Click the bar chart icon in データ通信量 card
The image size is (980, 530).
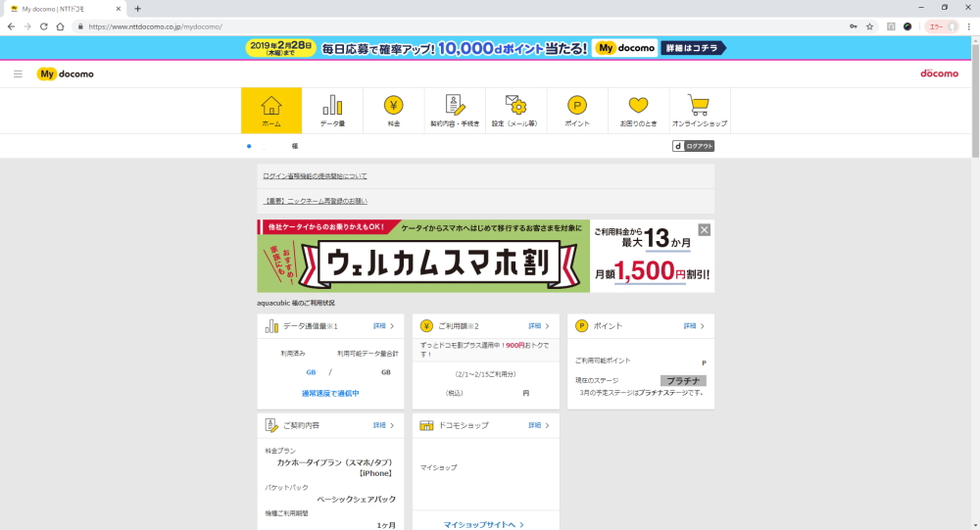pyautogui.click(x=271, y=326)
